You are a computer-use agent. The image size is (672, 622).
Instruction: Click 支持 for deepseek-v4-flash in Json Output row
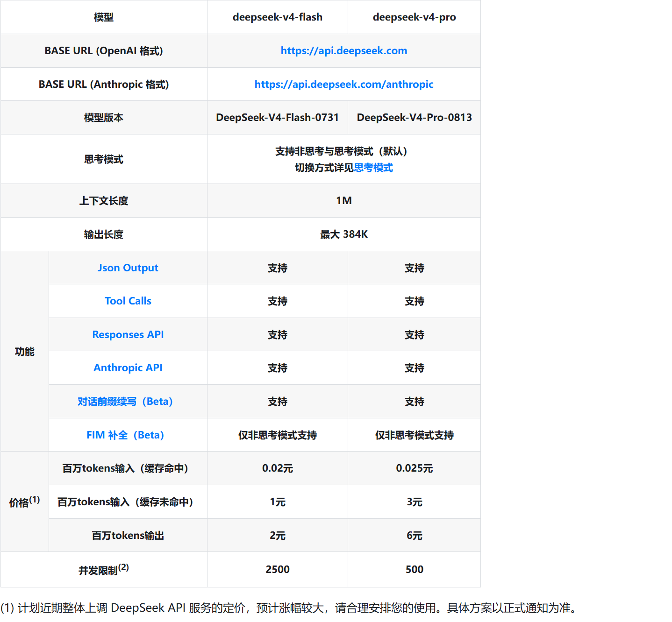[x=278, y=268]
